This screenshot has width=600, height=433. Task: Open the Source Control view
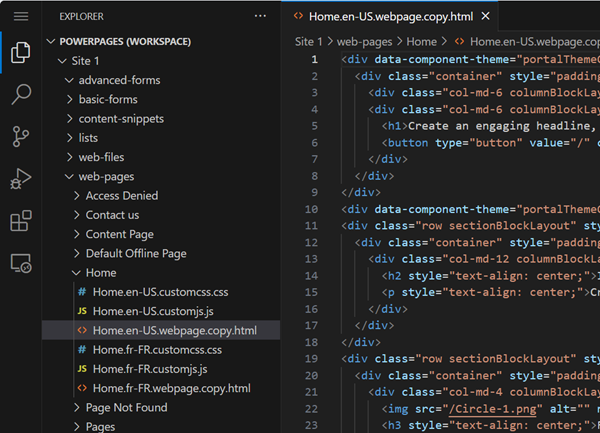[20, 137]
